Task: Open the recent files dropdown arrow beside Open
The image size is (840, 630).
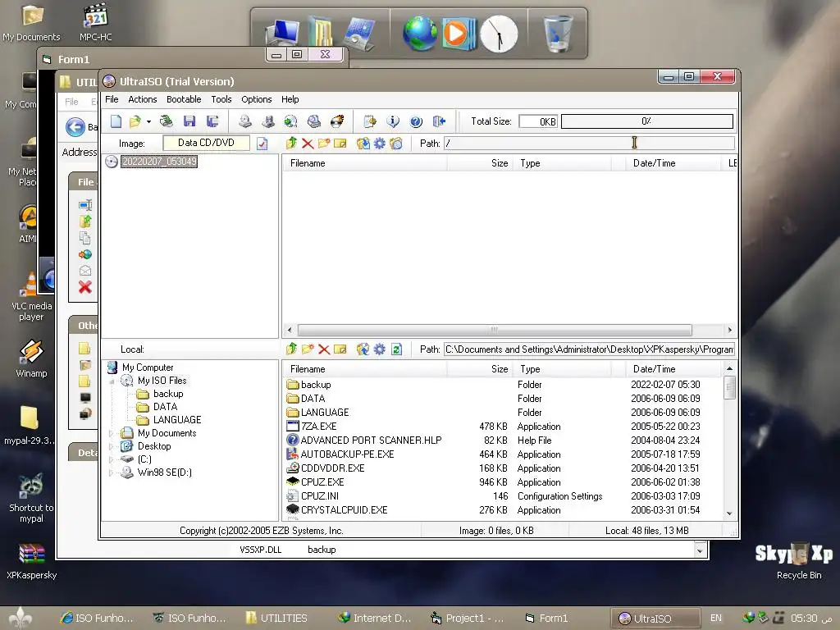Action: (x=148, y=121)
